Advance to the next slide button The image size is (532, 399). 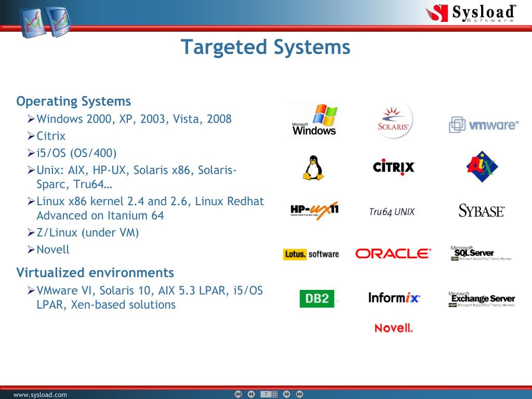click(287, 394)
